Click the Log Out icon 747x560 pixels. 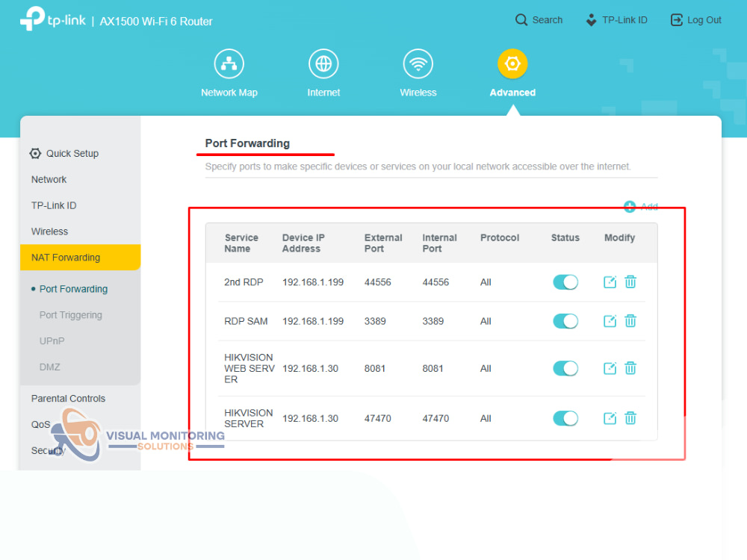[677, 20]
